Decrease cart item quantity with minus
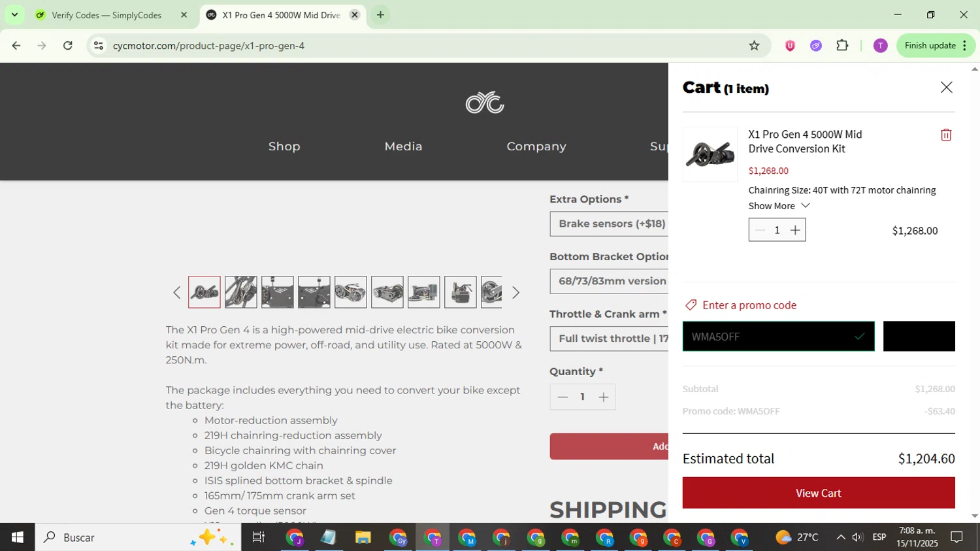The image size is (980, 551). point(759,230)
